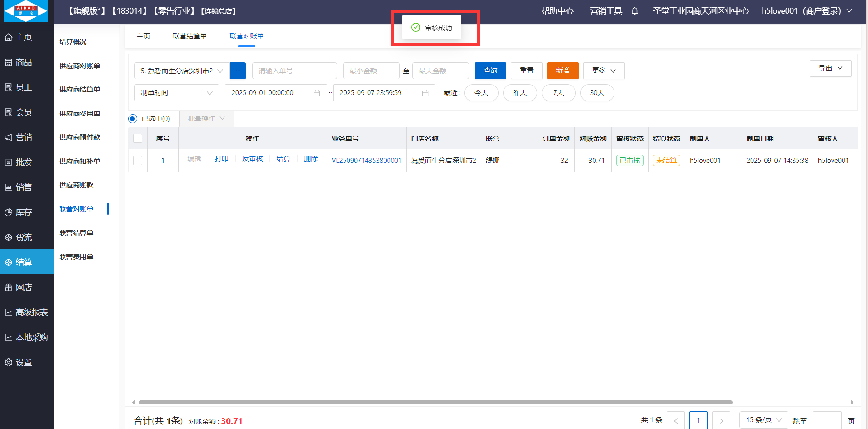868x429 pixels.
Task: Expand the 制单时间 date type dropdown
Action: click(176, 93)
